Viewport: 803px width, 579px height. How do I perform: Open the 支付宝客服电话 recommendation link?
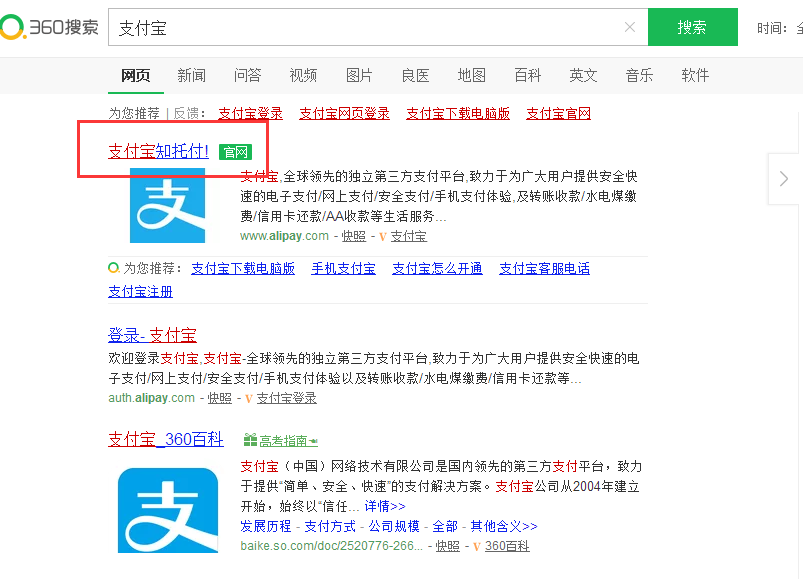pos(544,268)
